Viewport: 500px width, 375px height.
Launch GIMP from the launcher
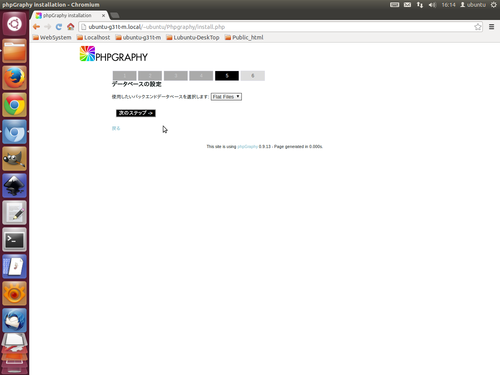(x=14, y=159)
